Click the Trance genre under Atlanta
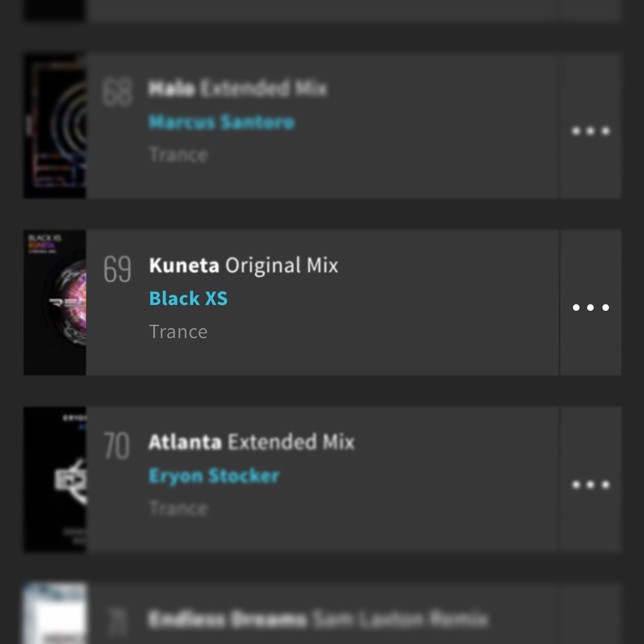 [178, 508]
